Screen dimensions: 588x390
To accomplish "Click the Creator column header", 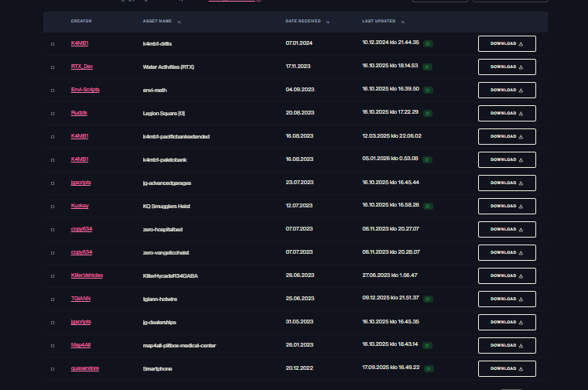I will (x=81, y=22).
